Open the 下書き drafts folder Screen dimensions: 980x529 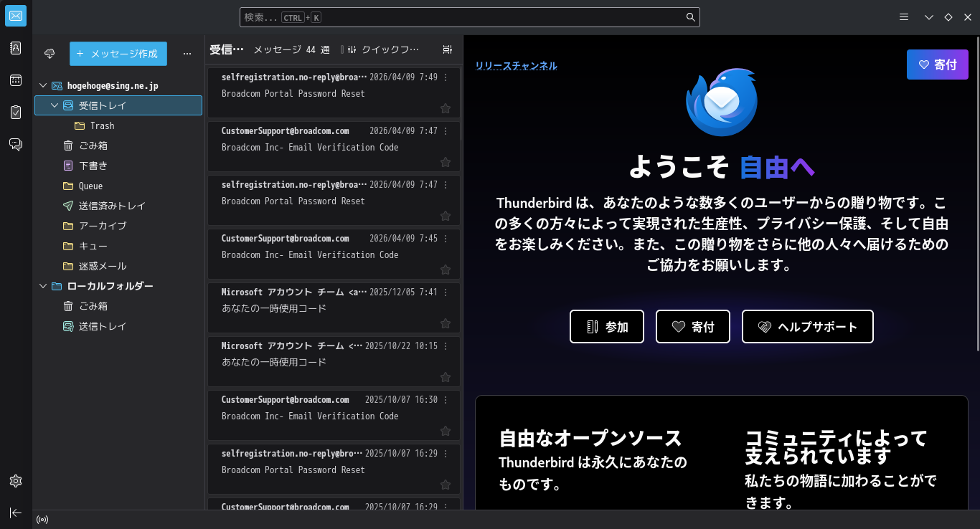[x=118, y=166]
